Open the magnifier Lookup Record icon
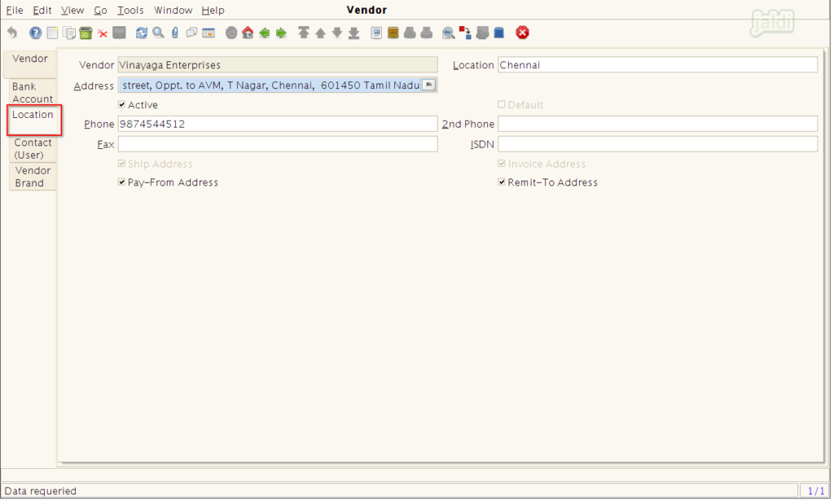The image size is (834, 504). tap(158, 33)
